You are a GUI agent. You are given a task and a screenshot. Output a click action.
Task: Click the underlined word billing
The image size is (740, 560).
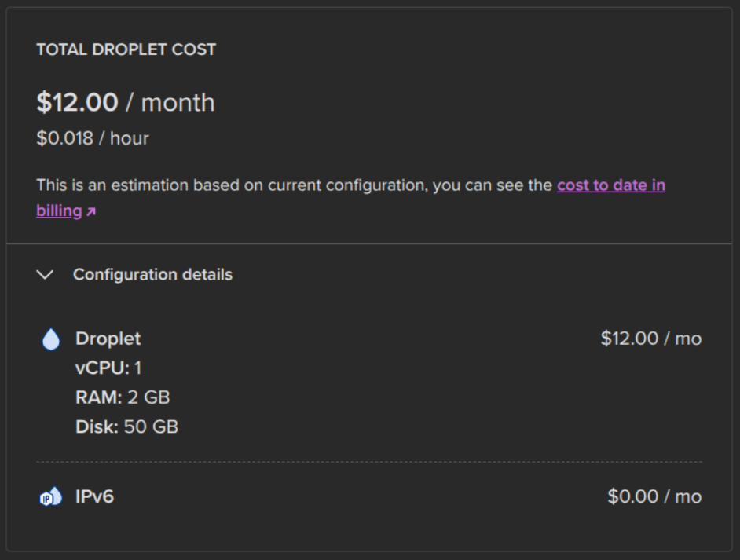click(60, 210)
